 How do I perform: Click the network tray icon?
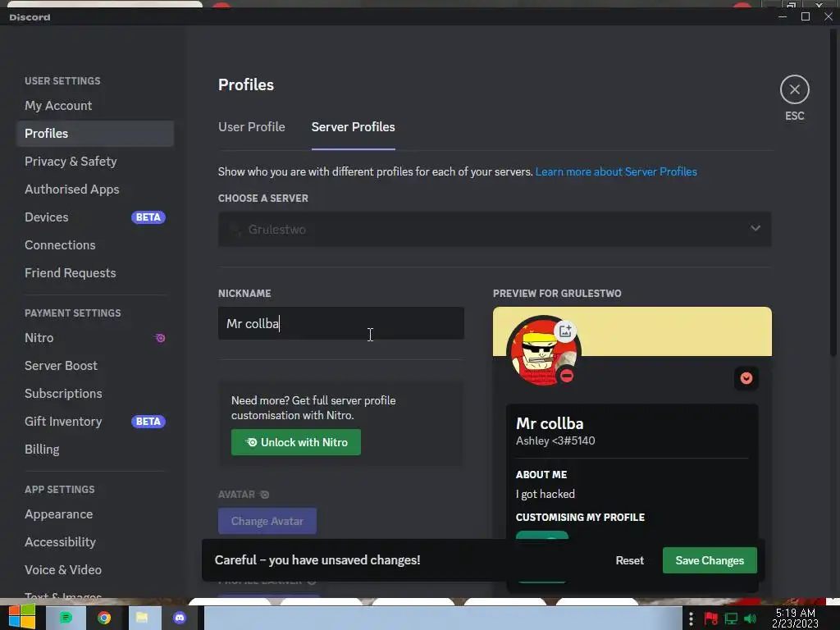click(731, 619)
